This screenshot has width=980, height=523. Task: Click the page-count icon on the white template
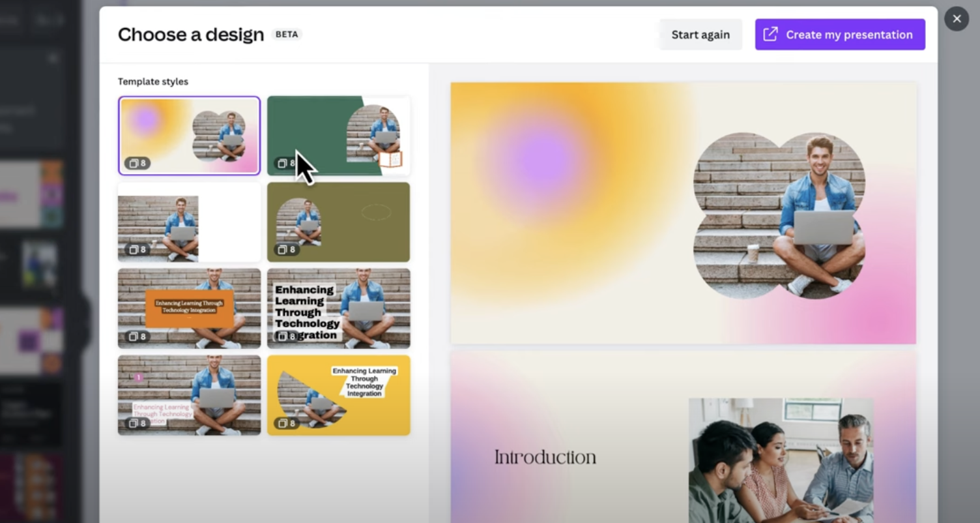pyautogui.click(x=133, y=250)
